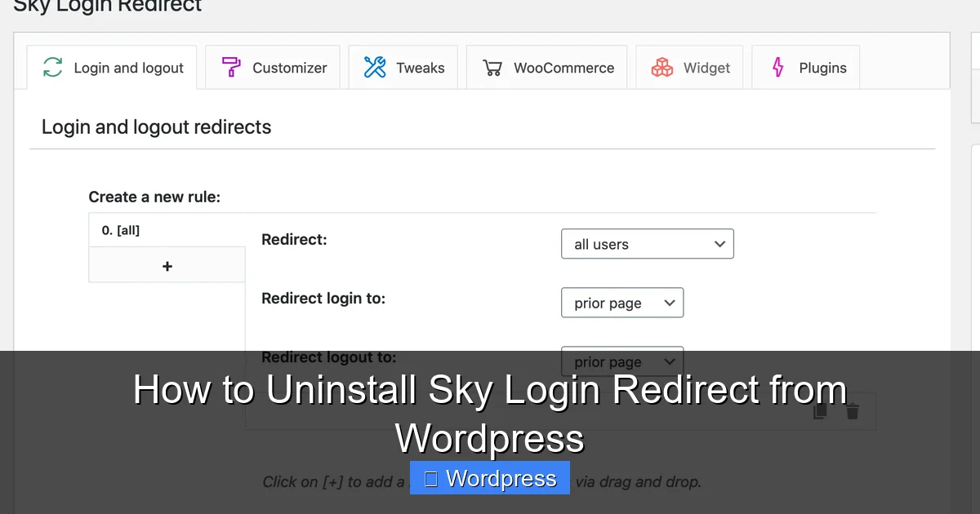Click the green refresh icon on Login and logout tab
This screenshot has width=980, height=514.
pyautogui.click(x=51, y=68)
